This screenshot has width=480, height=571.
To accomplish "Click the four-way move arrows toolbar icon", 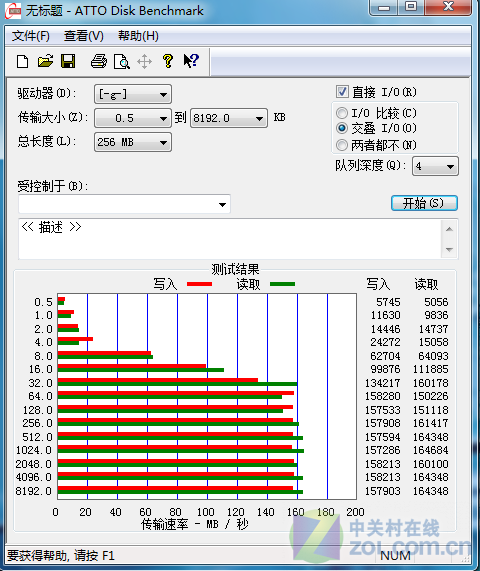I will (x=145, y=62).
